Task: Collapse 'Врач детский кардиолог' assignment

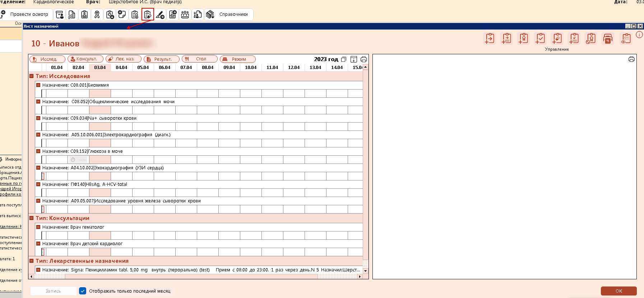Action: pyautogui.click(x=38, y=244)
